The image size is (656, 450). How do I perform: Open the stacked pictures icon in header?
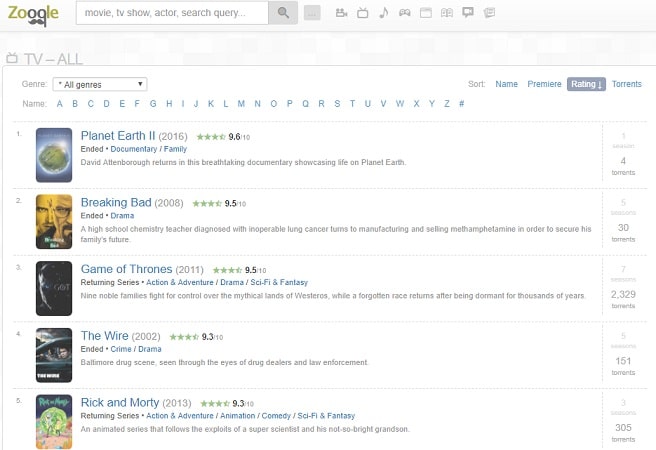point(489,13)
